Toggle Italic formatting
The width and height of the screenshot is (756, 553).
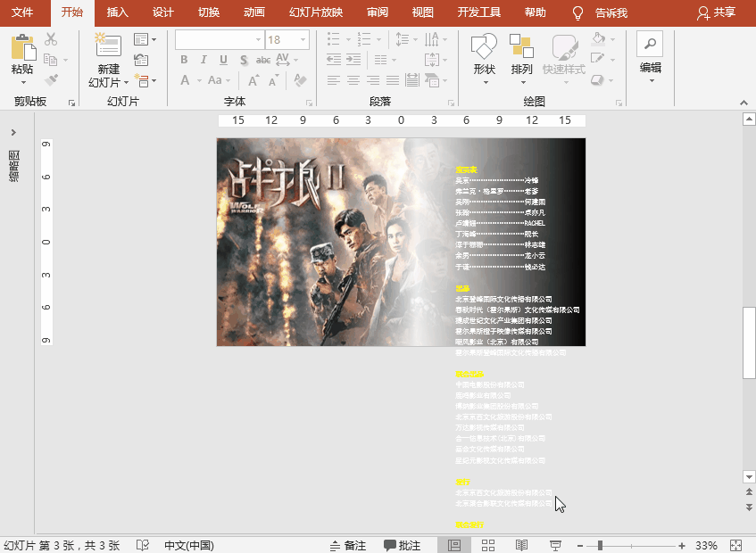pyautogui.click(x=204, y=60)
